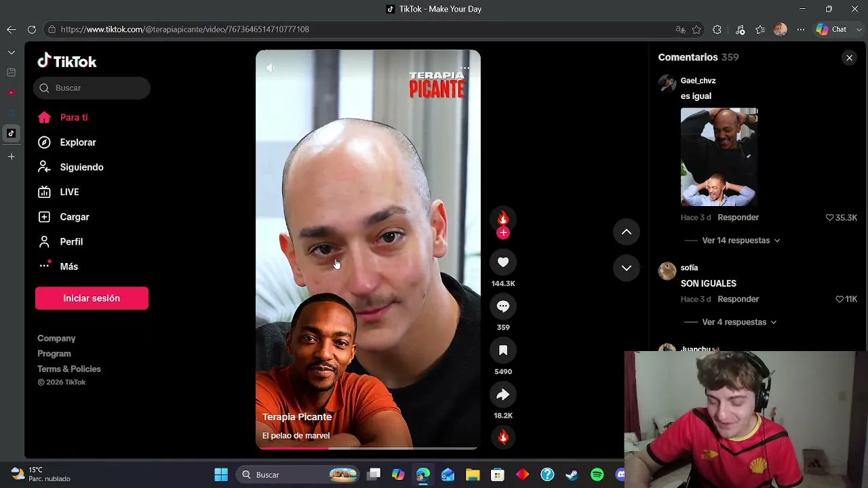The width and height of the screenshot is (868, 488).
Task: Switch to the TikTok vertical tab
Action: pos(11,134)
